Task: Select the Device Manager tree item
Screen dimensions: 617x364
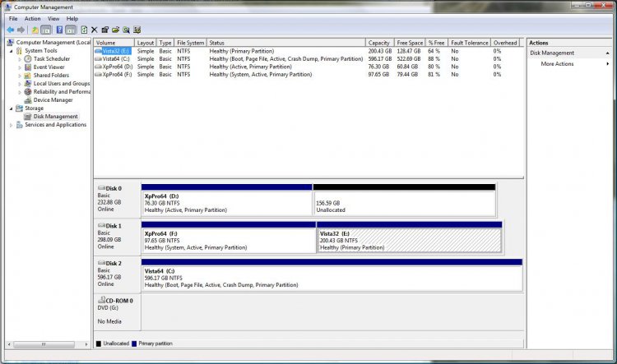Action: tap(53, 100)
